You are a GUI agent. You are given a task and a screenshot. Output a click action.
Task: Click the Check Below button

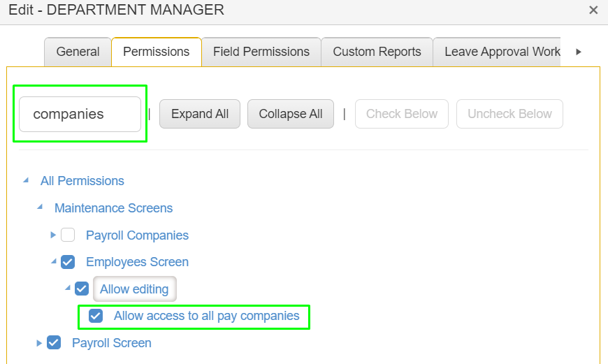click(x=402, y=114)
